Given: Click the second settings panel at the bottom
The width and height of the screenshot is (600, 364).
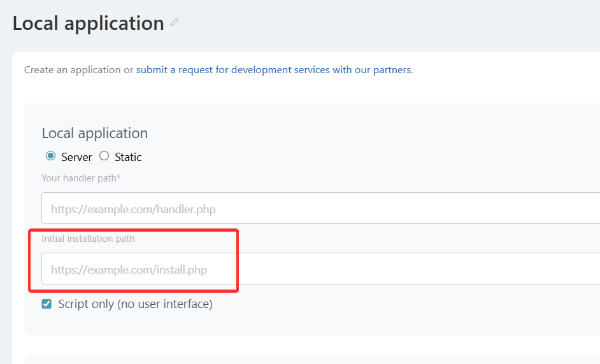Looking at the screenshot, I should tap(312, 360).
